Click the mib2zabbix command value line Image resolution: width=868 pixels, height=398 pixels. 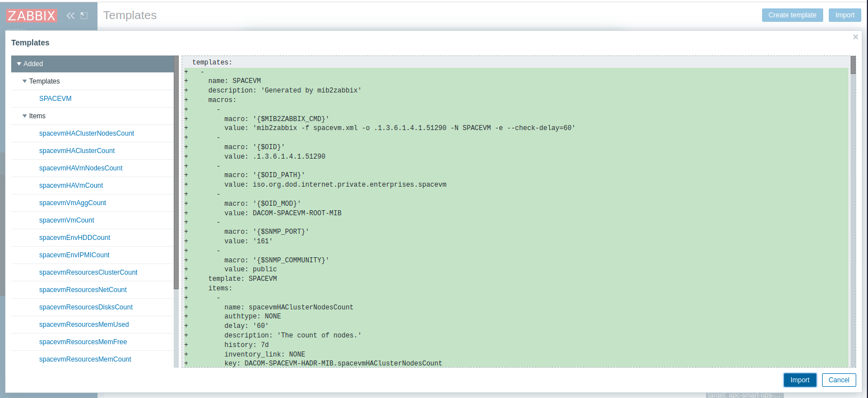click(400, 128)
